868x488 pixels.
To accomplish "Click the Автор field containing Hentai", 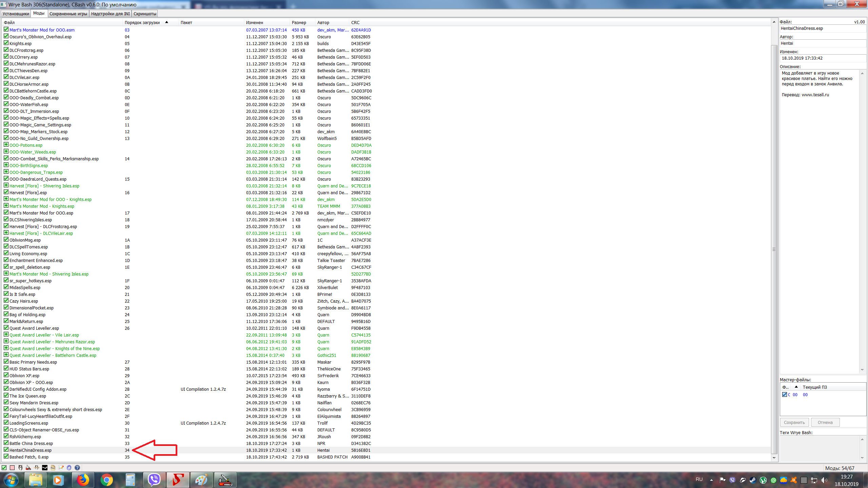I will click(823, 43).
